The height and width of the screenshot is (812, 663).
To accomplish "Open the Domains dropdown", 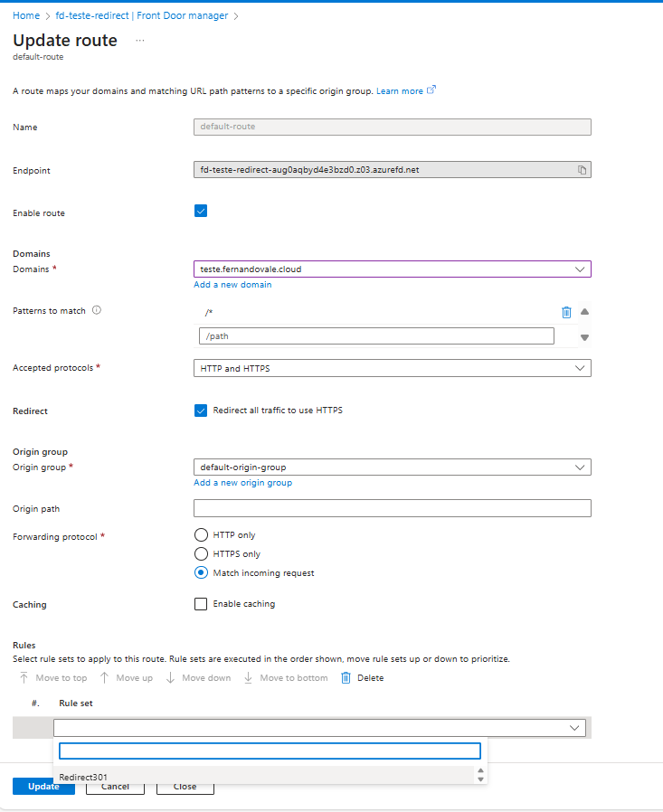I will tap(393, 269).
